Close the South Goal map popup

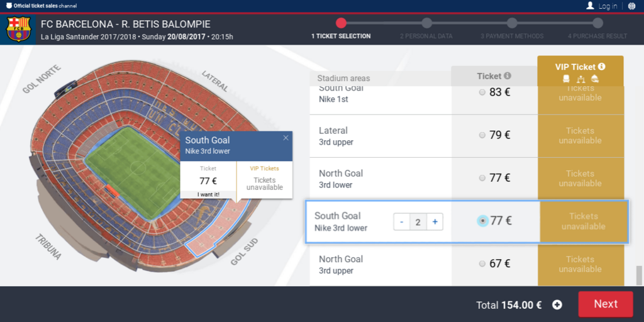[286, 138]
